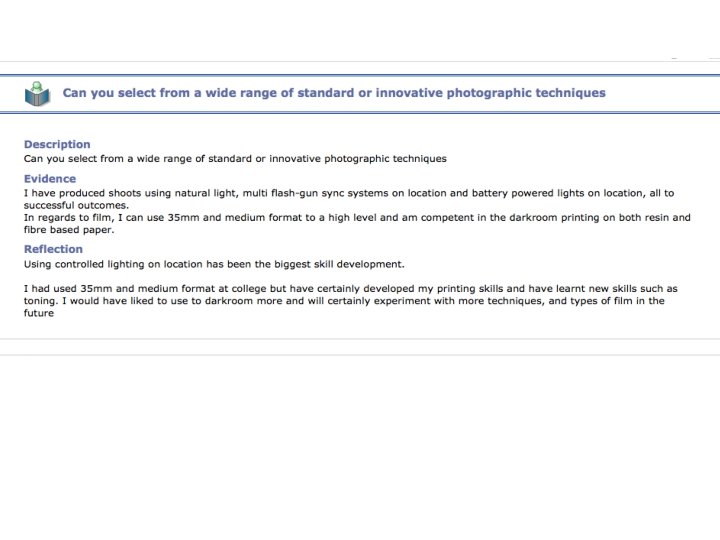
Task: Select the Description heading
Action: 57,144
